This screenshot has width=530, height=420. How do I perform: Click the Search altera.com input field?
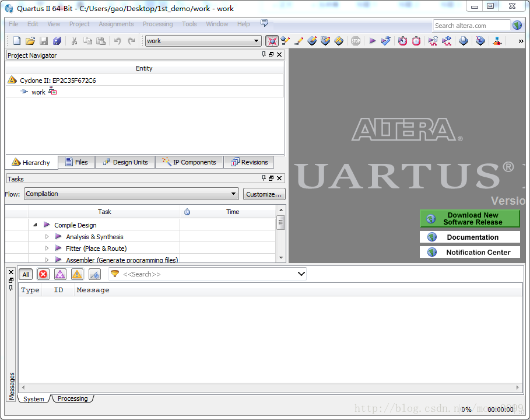[472, 25]
